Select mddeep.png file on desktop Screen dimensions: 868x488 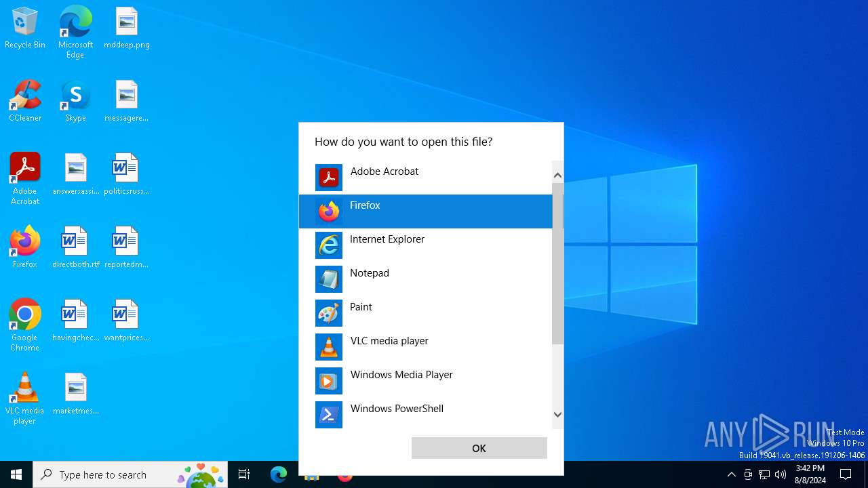(x=127, y=28)
